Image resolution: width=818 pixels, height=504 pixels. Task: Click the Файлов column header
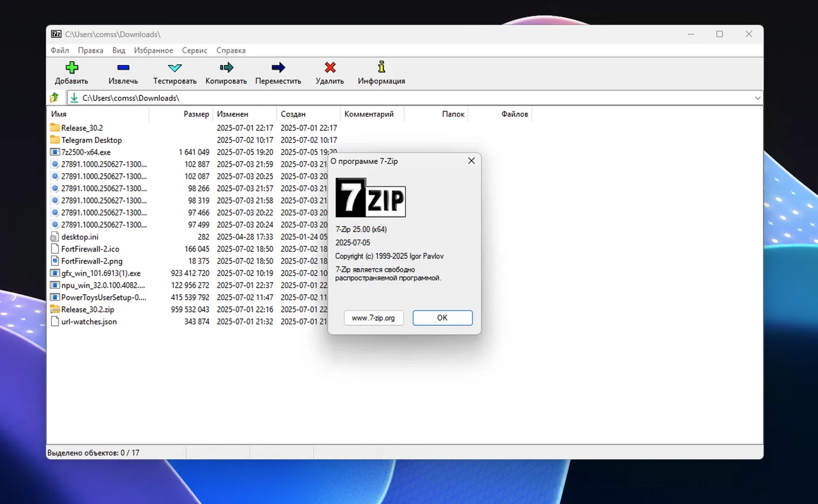500,114
